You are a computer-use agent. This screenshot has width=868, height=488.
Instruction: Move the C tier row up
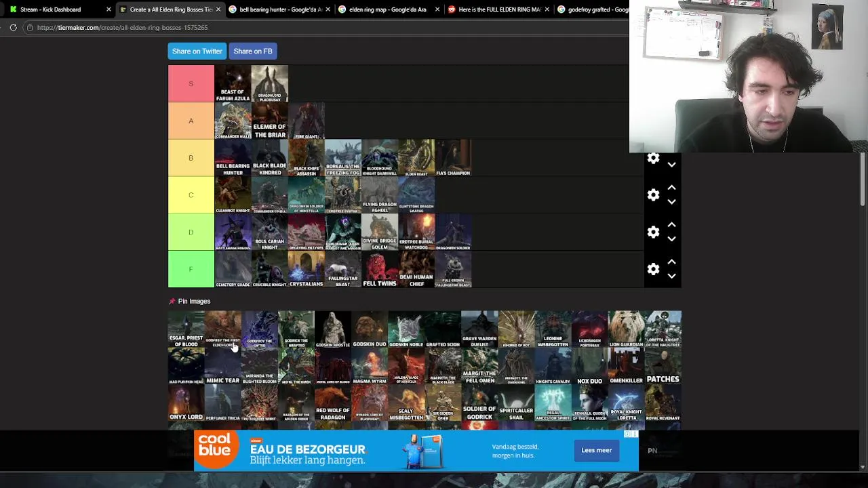(x=671, y=188)
